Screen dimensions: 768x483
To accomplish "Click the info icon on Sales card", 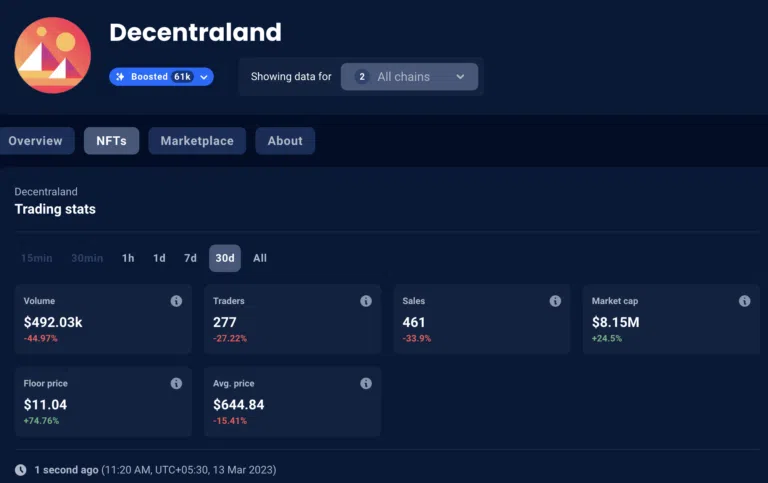I will [x=555, y=301].
